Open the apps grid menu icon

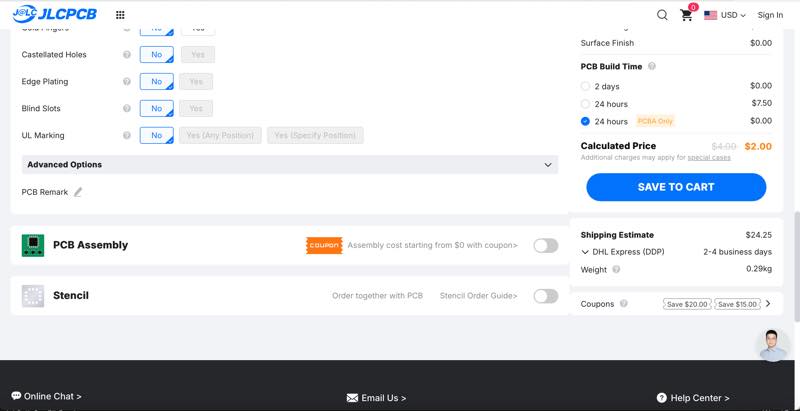[120, 15]
